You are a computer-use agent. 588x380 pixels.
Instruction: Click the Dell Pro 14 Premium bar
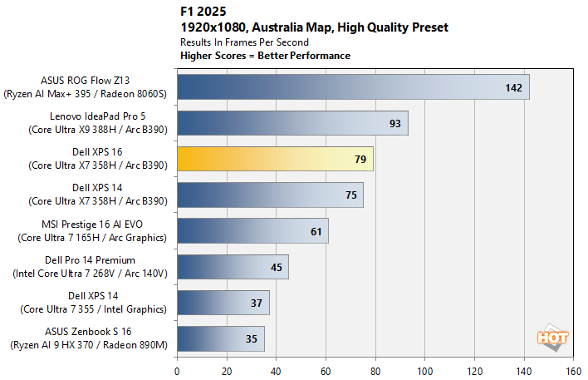pos(233,267)
